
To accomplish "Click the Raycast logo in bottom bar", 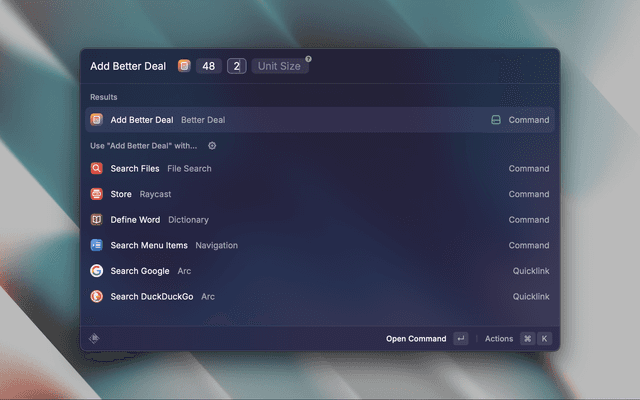I will coord(94,338).
